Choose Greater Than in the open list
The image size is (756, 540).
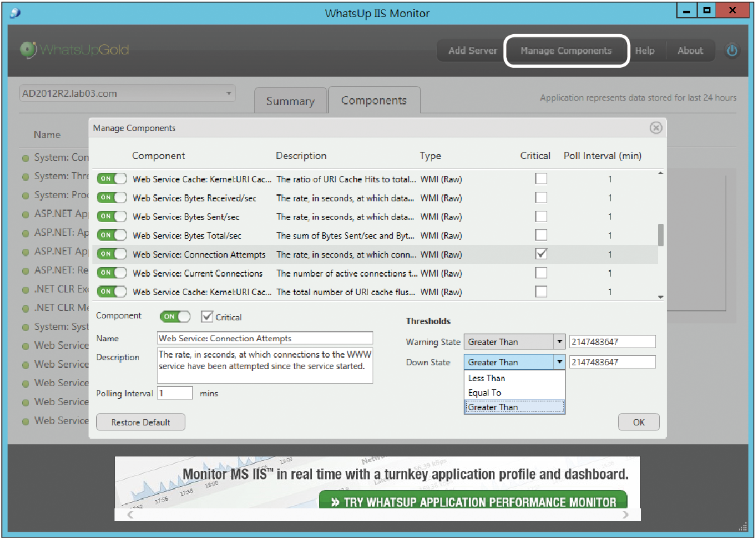click(x=514, y=407)
